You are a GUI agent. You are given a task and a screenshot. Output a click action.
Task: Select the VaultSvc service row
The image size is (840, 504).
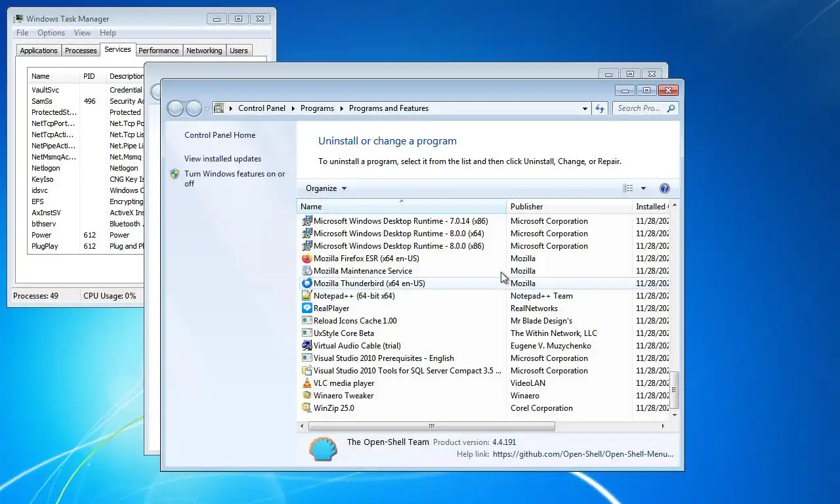coord(85,90)
